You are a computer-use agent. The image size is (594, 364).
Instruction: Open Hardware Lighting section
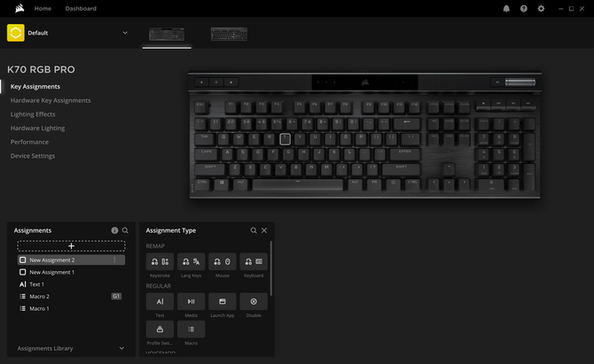pos(37,128)
